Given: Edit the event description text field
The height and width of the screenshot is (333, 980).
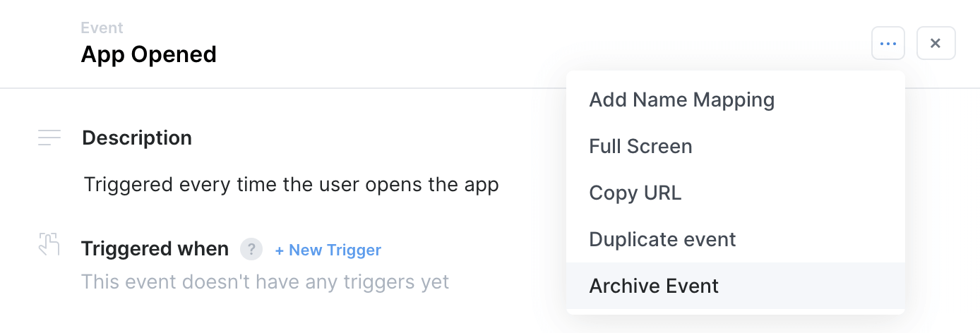Looking at the screenshot, I should point(292,185).
